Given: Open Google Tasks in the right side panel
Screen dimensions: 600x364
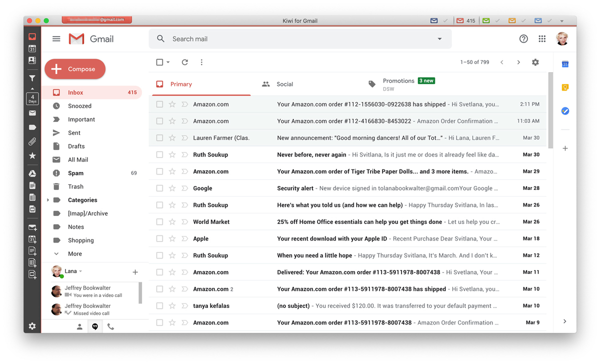Looking at the screenshot, I should (565, 111).
